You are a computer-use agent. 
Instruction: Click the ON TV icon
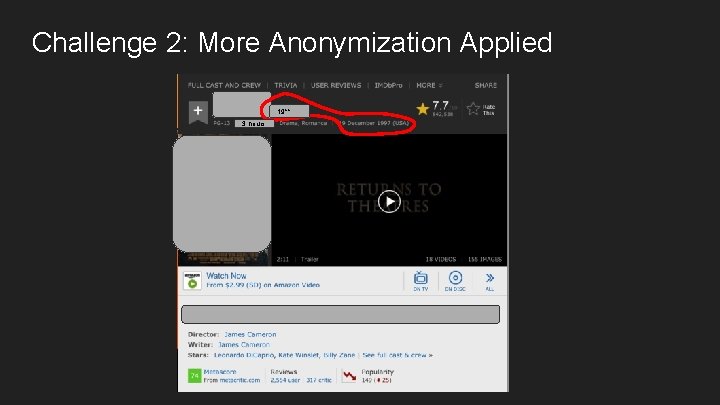421,281
